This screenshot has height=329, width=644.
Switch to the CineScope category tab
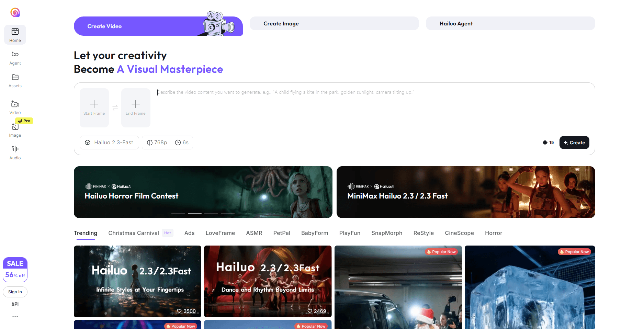459,233
